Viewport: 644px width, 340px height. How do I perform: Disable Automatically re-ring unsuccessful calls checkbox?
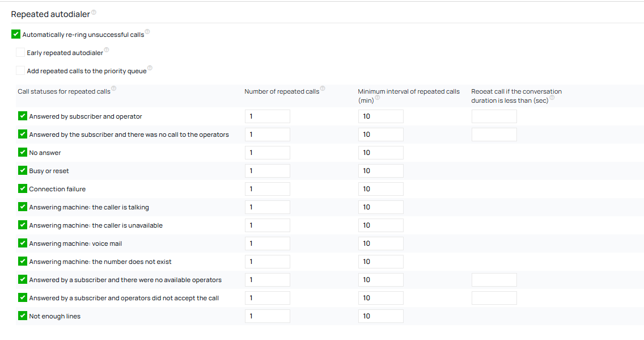(x=16, y=35)
